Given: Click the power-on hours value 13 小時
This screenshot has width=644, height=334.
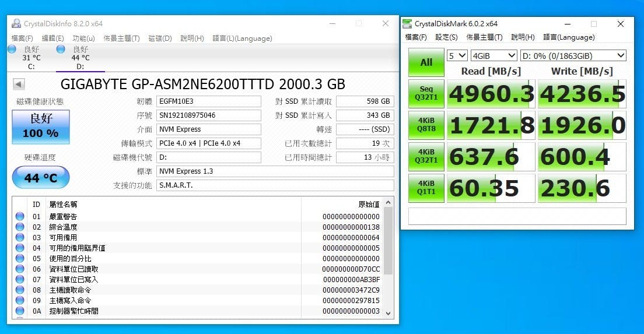Looking at the screenshot, I should (365, 157).
